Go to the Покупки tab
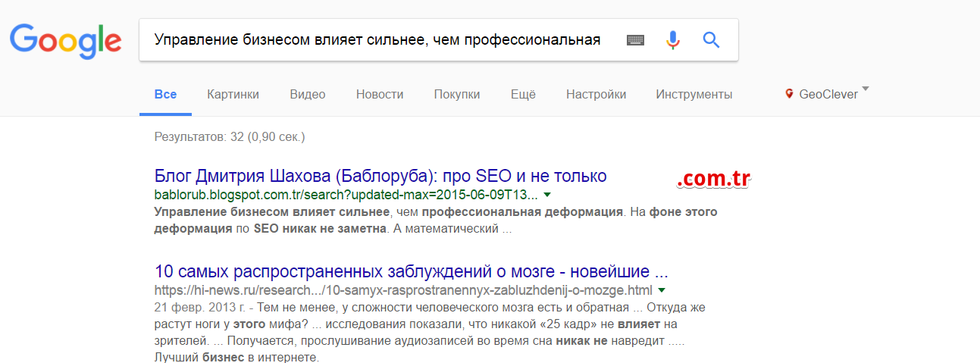Screen dimensions: 980x363 (x=457, y=95)
